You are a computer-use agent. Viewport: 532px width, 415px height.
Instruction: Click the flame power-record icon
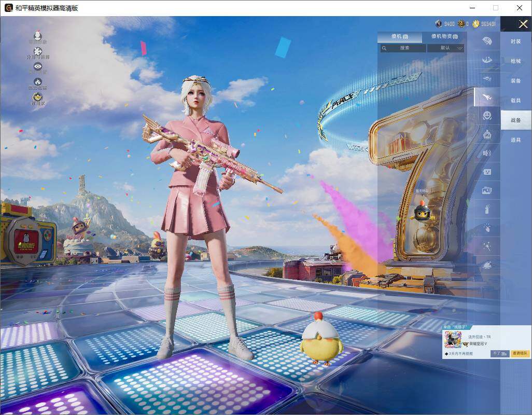tap(38, 82)
